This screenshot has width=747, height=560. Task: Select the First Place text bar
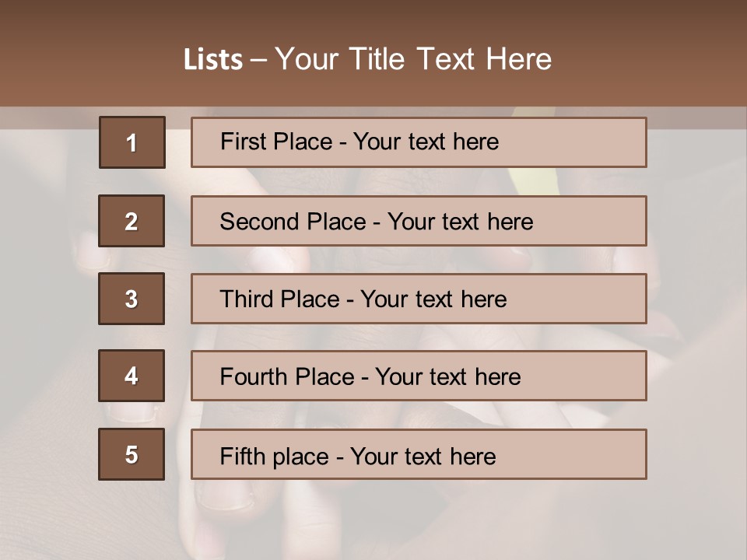419,142
